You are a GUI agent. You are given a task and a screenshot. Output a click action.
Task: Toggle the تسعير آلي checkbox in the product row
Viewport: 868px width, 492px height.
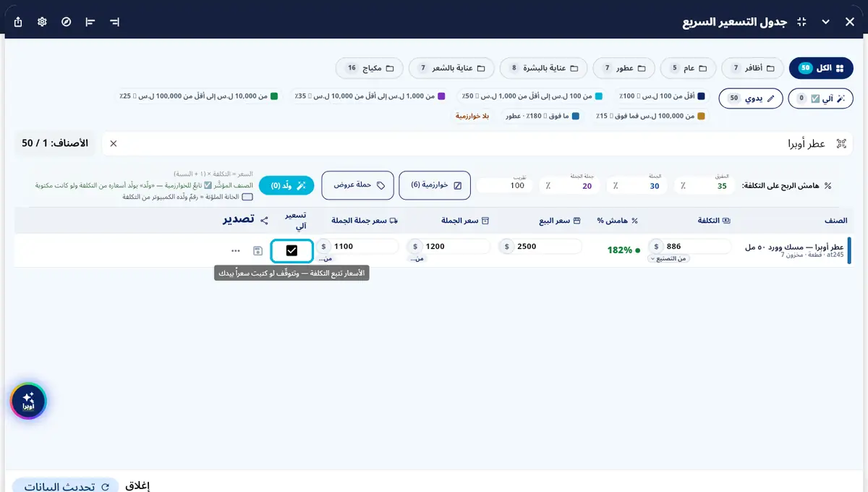(292, 250)
